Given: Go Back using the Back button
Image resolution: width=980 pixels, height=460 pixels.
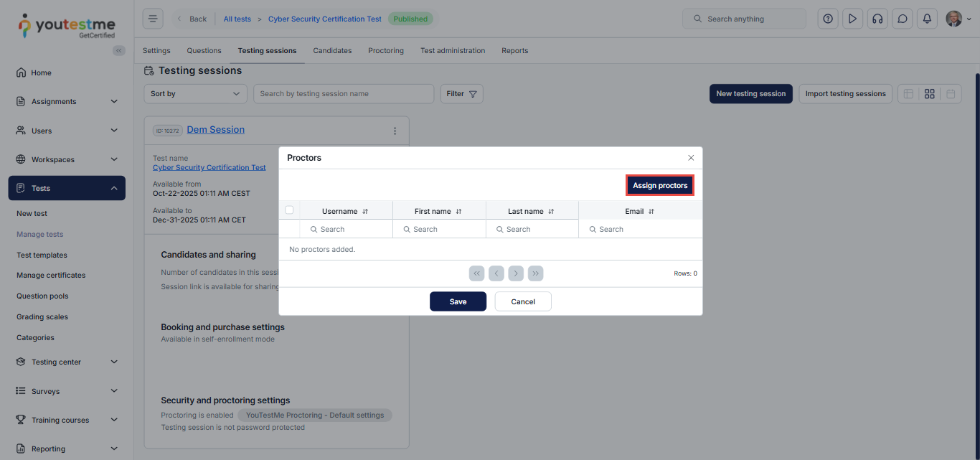Looking at the screenshot, I should [x=192, y=19].
